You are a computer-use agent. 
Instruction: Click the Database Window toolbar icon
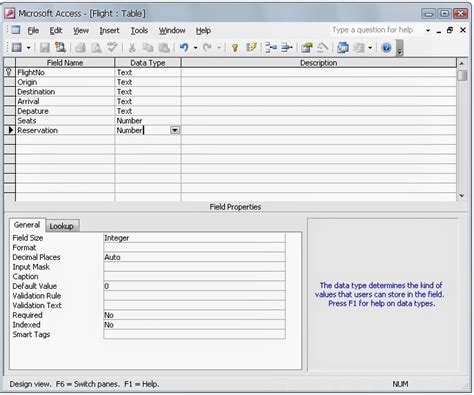tap(343, 48)
